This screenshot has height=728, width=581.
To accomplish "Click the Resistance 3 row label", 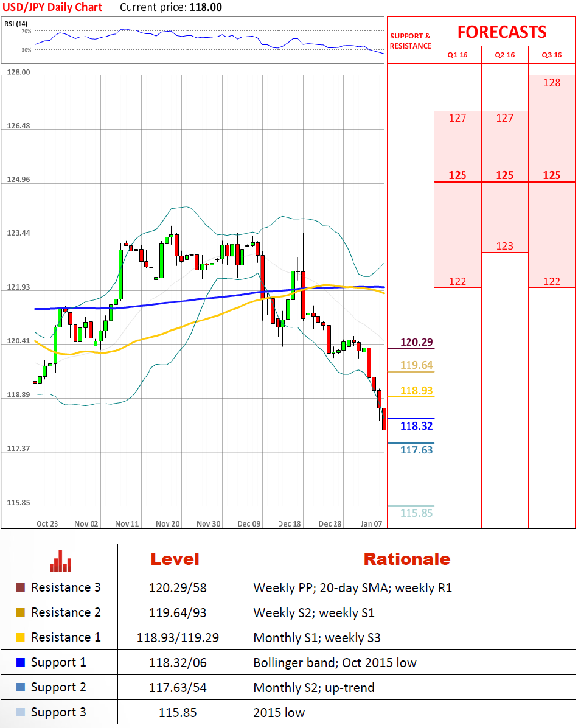I will pyautogui.click(x=66, y=587).
